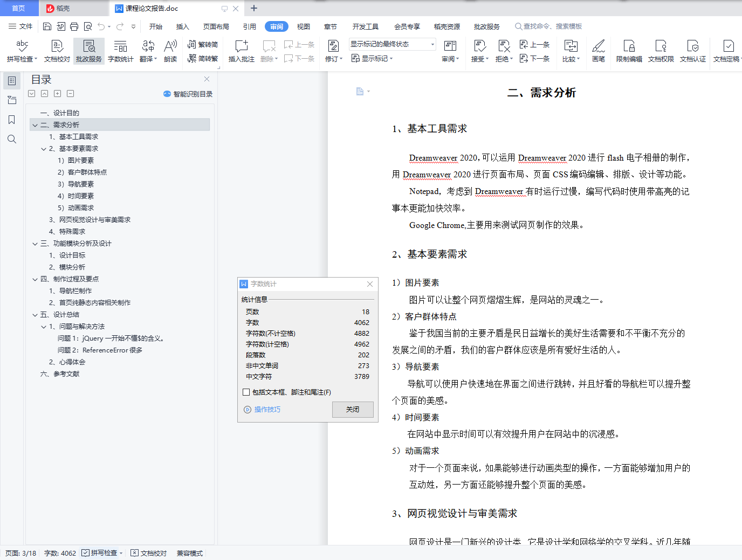Click the 文档认证 icon
The width and height of the screenshot is (742, 560).
point(693,51)
